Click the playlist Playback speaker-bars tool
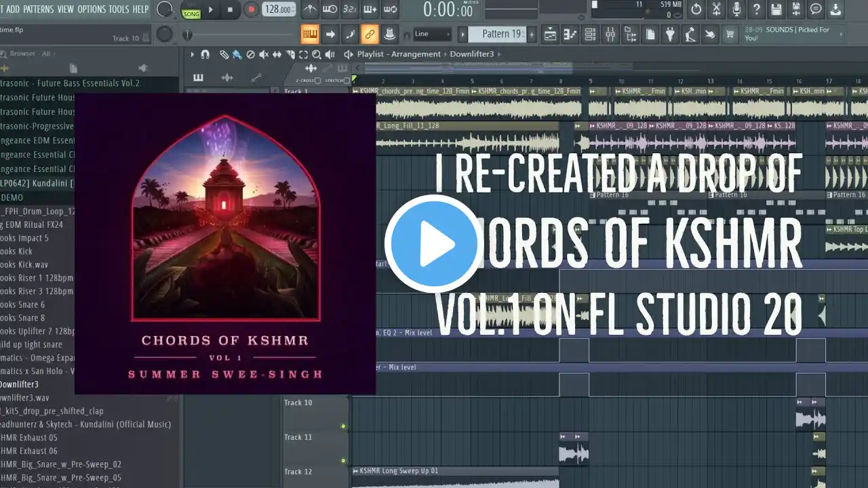Viewport: 868px width, 488px height. coord(330,55)
